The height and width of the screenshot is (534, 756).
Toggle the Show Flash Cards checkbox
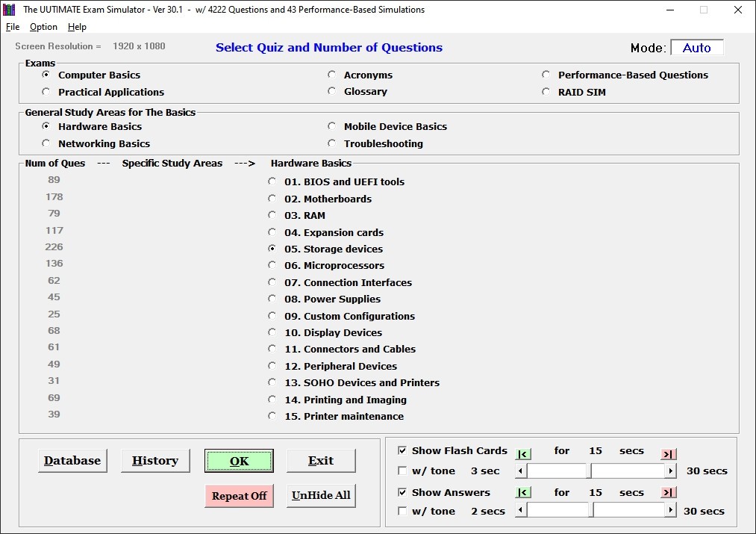pos(402,450)
